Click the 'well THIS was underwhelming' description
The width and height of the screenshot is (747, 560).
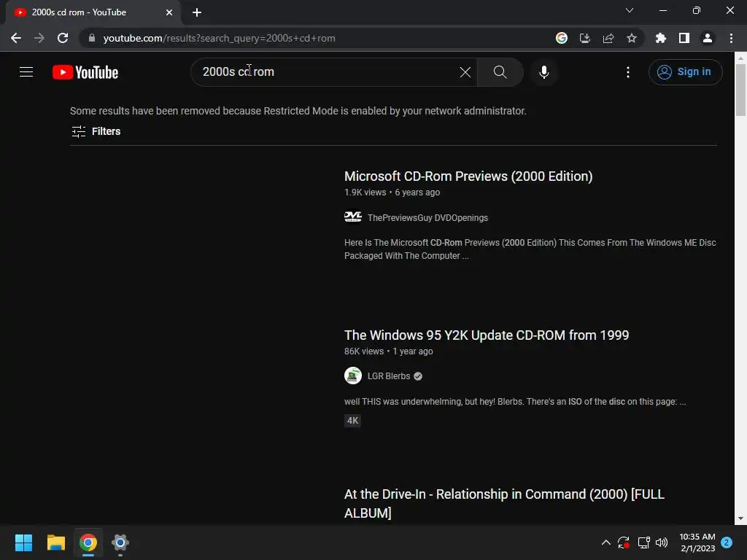click(515, 402)
